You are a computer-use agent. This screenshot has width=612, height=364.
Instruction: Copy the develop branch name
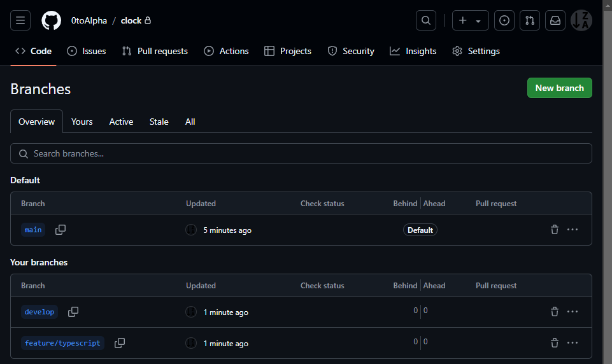tap(73, 312)
